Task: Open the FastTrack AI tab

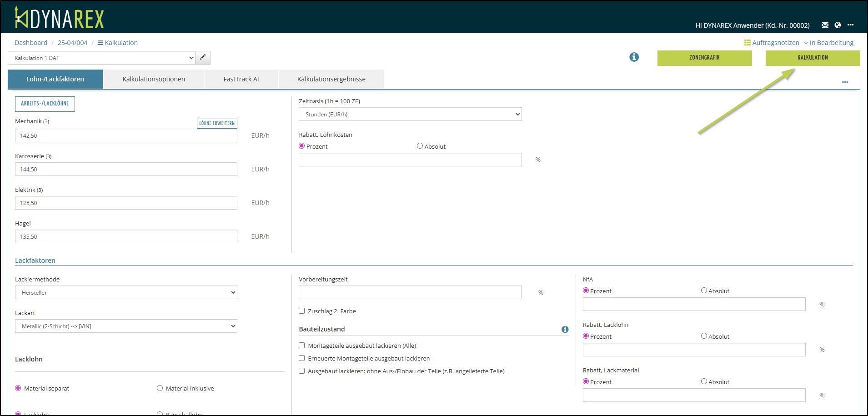Action: click(241, 79)
